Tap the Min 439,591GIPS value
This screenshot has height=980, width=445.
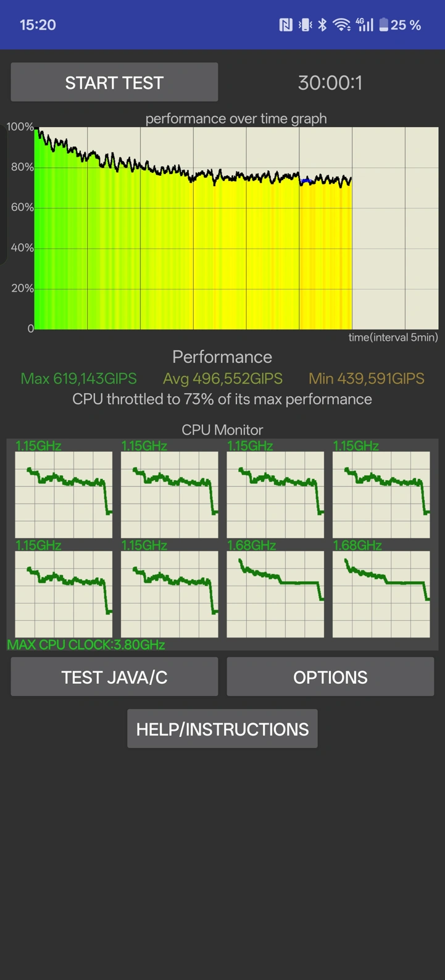[x=367, y=378]
